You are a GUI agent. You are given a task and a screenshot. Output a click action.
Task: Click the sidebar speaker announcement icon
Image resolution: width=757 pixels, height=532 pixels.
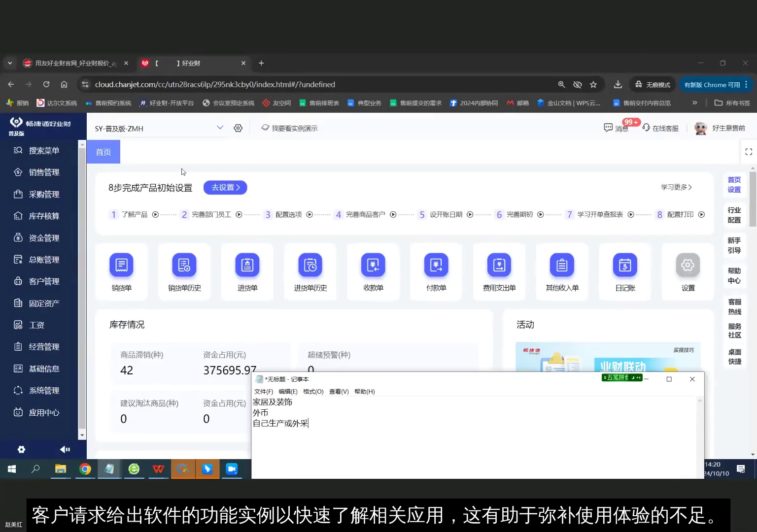(65, 449)
